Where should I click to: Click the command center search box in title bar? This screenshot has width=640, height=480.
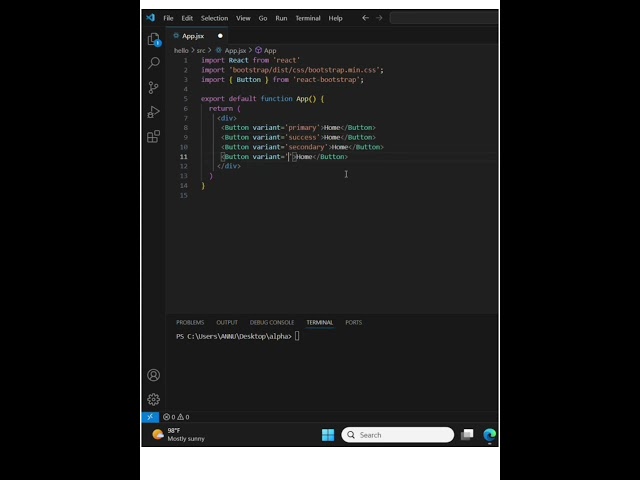tap(444, 18)
